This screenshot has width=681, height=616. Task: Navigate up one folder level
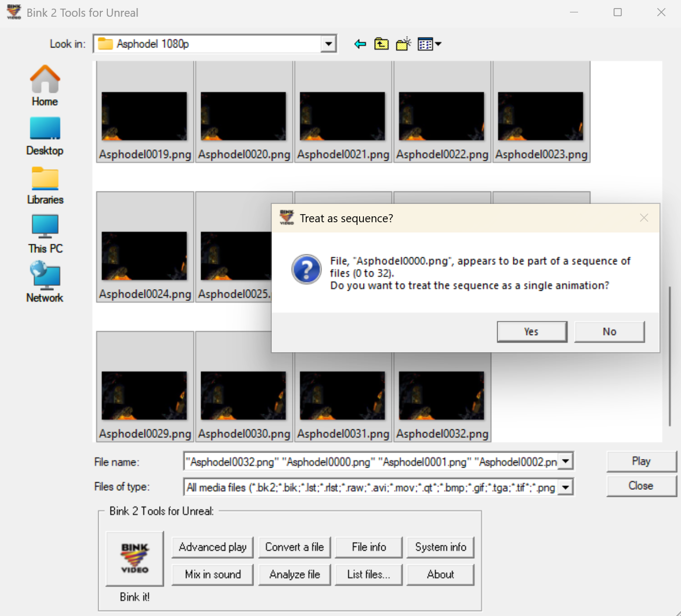(381, 44)
